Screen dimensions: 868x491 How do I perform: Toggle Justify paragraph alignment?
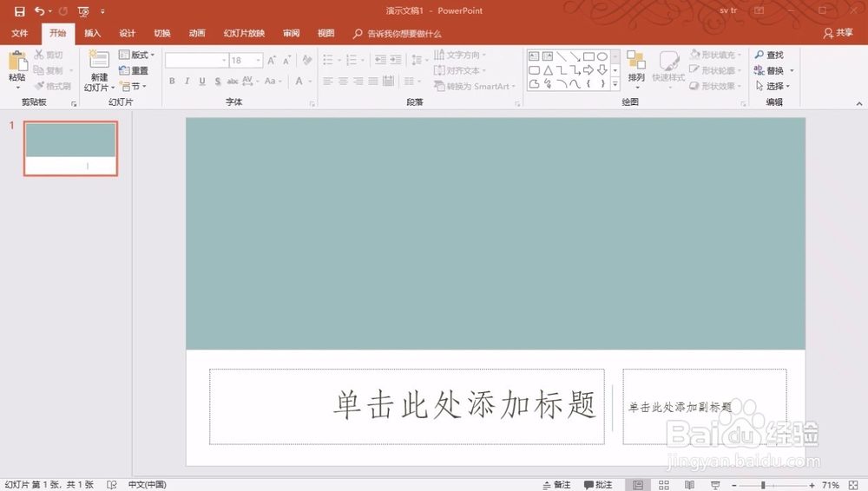pos(373,82)
